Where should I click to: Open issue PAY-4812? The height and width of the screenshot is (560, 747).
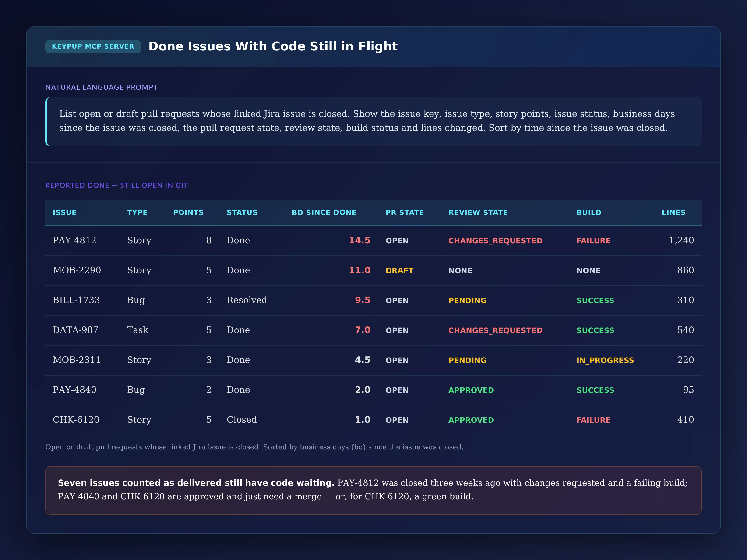pyautogui.click(x=74, y=241)
